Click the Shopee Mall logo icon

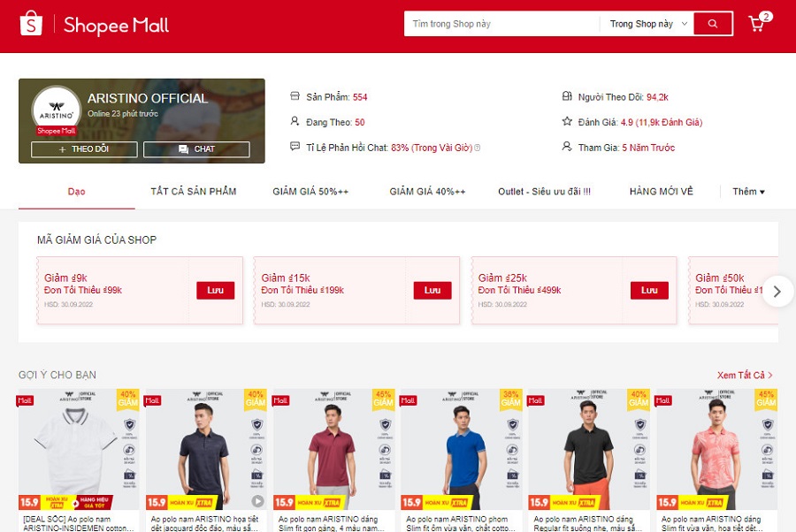(31, 25)
